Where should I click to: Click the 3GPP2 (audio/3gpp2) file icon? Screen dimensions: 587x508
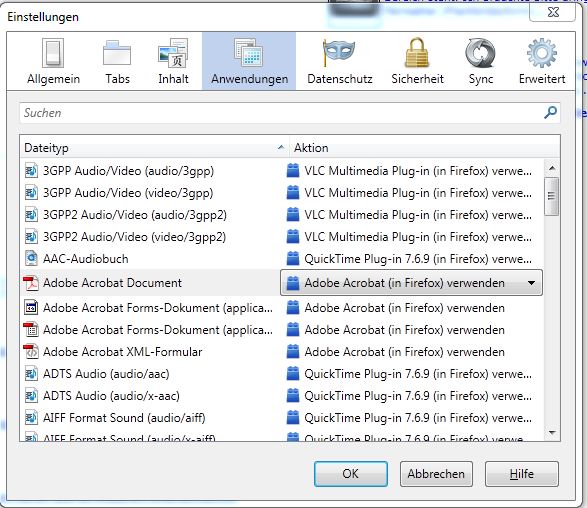31,215
